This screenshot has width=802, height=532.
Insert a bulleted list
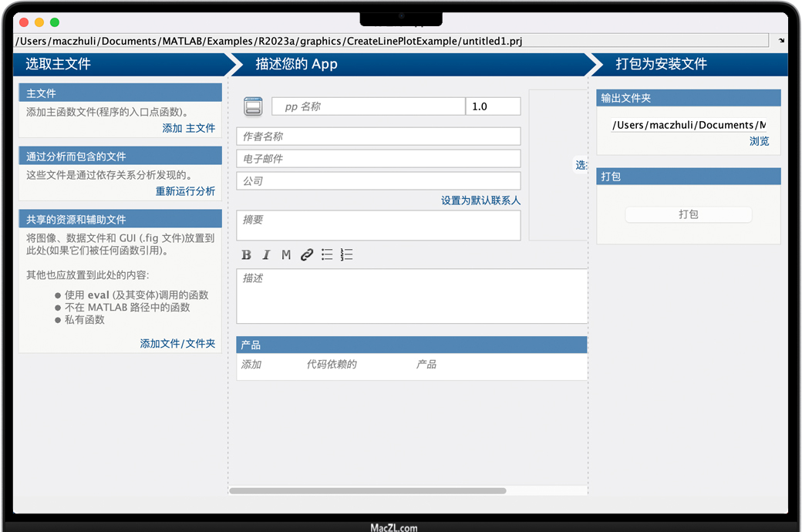point(327,255)
